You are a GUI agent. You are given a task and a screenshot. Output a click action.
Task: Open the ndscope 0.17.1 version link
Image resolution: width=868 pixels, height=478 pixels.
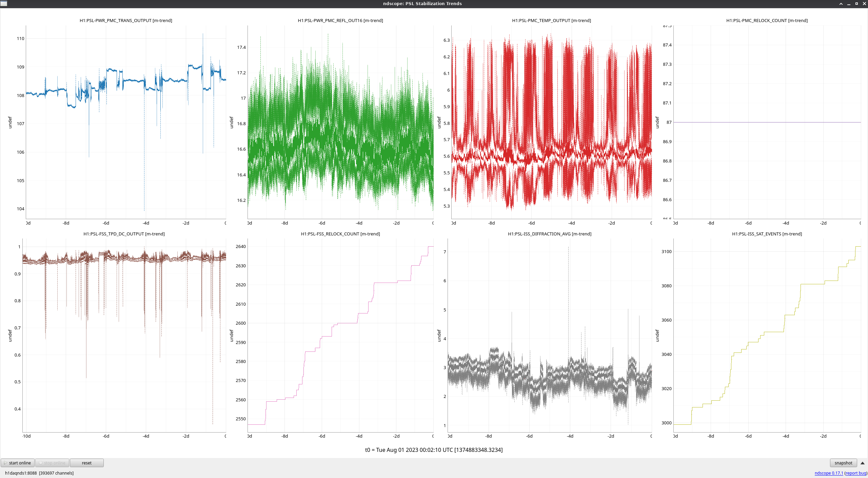828,473
